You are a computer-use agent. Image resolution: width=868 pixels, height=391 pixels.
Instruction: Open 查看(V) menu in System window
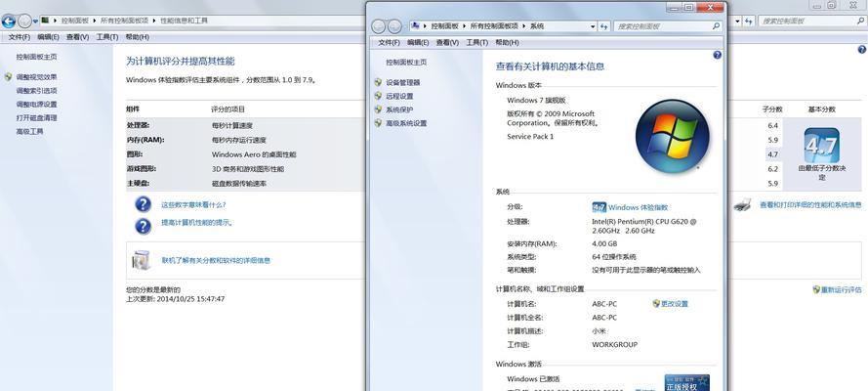[447, 42]
